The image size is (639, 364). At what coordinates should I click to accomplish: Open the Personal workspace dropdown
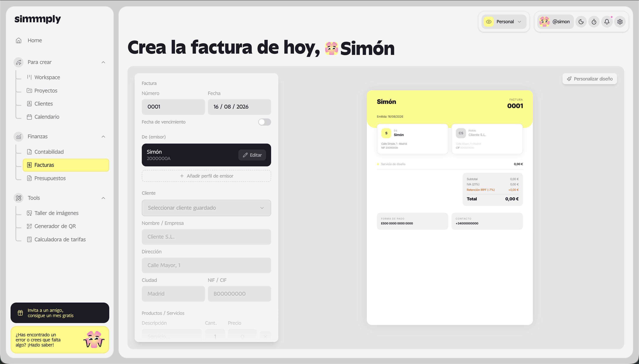pyautogui.click(x=504, y=22)
